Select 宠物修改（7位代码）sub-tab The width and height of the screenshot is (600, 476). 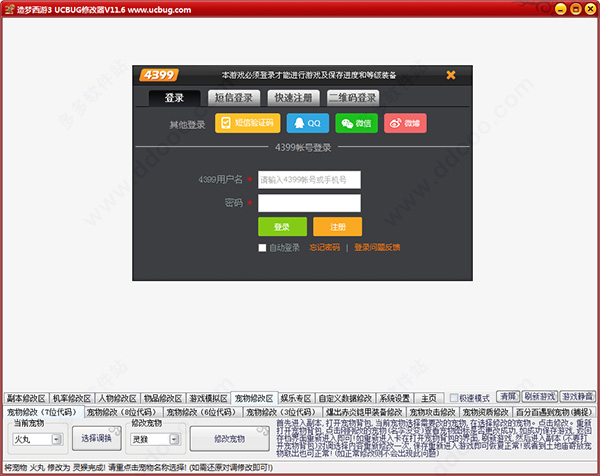pos(43,412)
